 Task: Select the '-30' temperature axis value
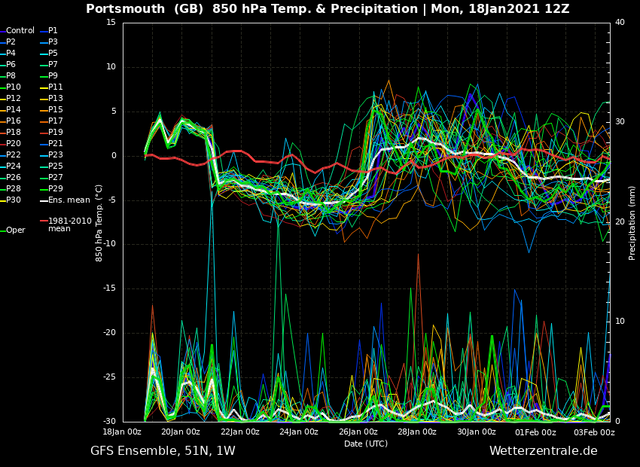109,422
